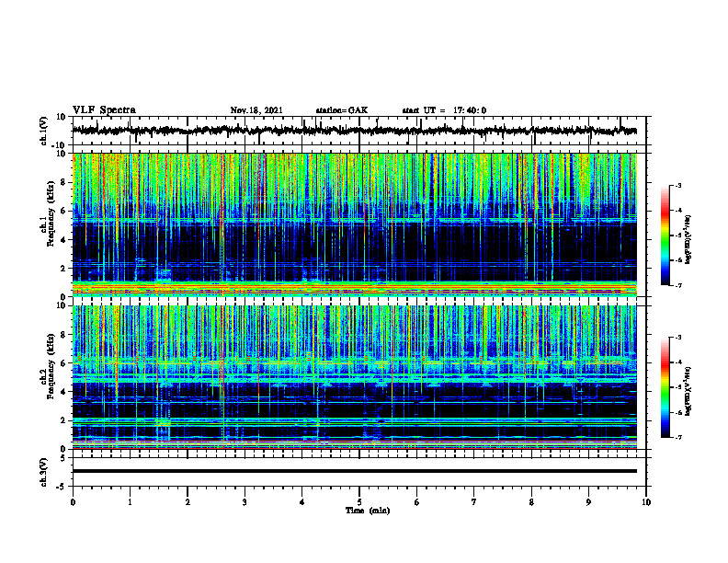Select the "4" minute tick on the time axis
Image resolution: width=728 pixels, height=563 pixels.
302,502
